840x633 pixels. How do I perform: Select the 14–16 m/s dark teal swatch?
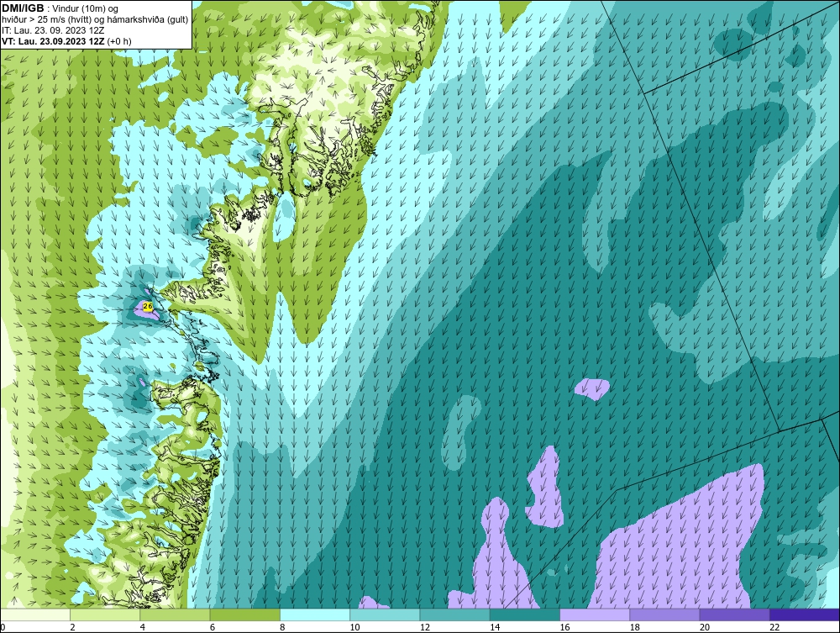click(x=525, y=615)
